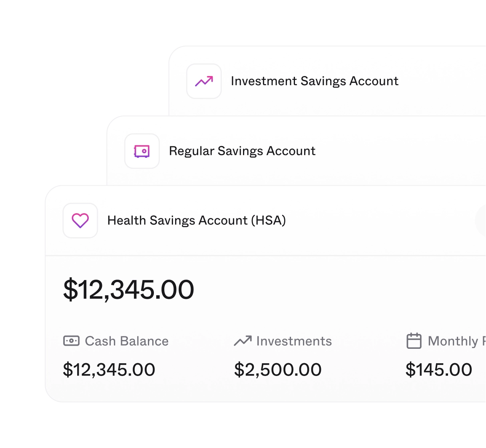Click the Regular Savings Account title text
Screen dimensions: 486x448
tap(242, 151)
